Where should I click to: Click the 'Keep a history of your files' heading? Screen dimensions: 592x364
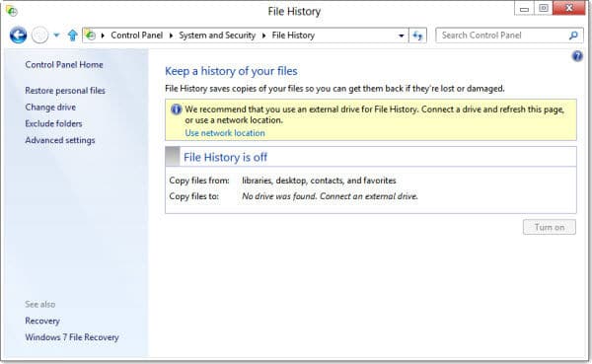pyautogui.click(x=231, y=71)
